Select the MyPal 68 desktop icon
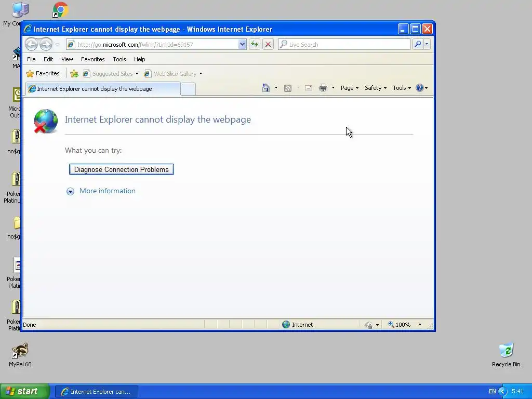The width and height of the screenshot is (532, 399). click(20, 355)
